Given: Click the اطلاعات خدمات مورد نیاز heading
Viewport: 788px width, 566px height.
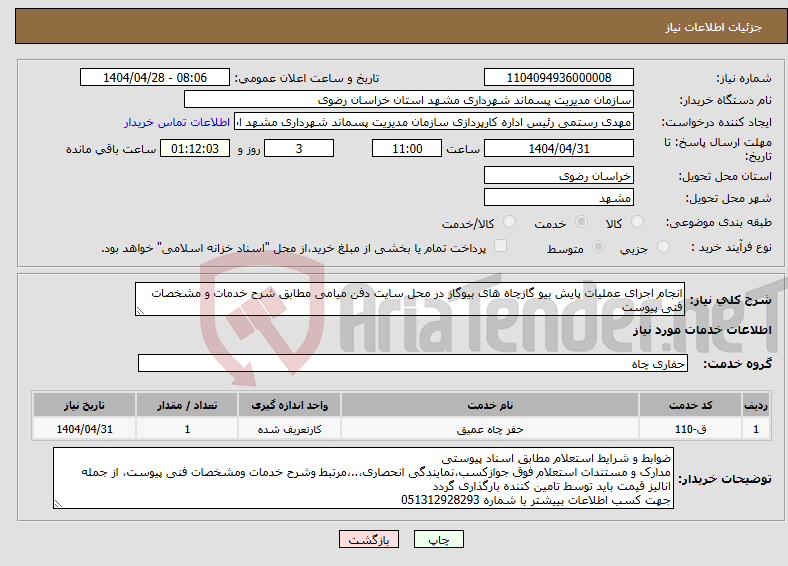Looking at the screenshot, I should coord(702,330).
